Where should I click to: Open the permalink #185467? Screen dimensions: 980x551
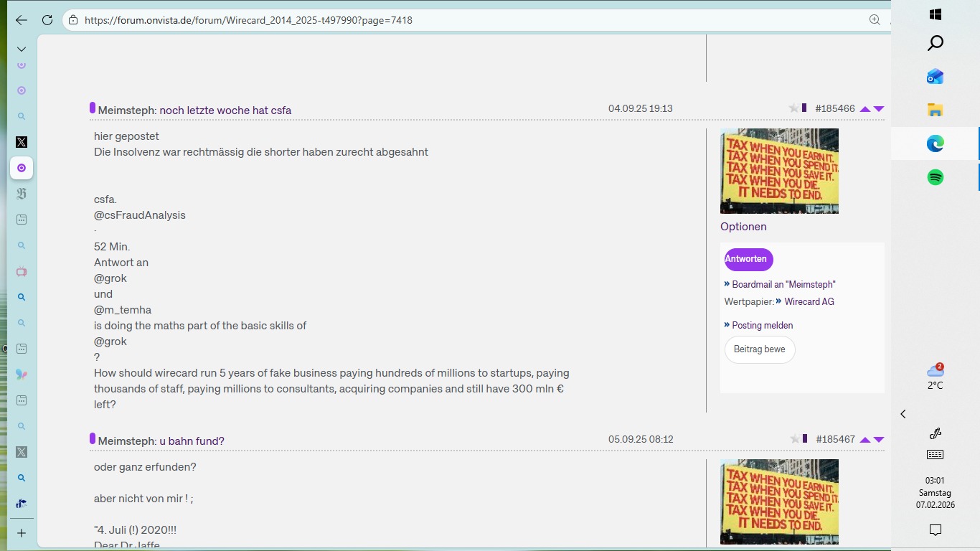835,439
